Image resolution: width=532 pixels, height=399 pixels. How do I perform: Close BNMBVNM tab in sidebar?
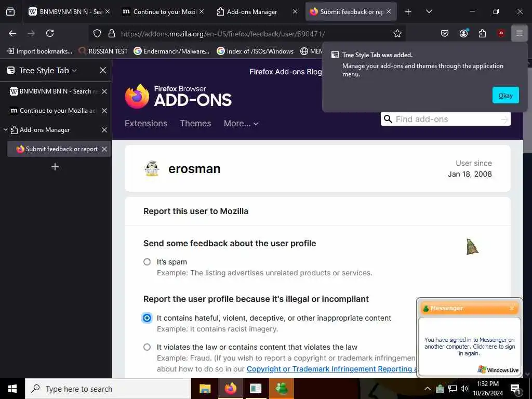(x=104, y=91)
